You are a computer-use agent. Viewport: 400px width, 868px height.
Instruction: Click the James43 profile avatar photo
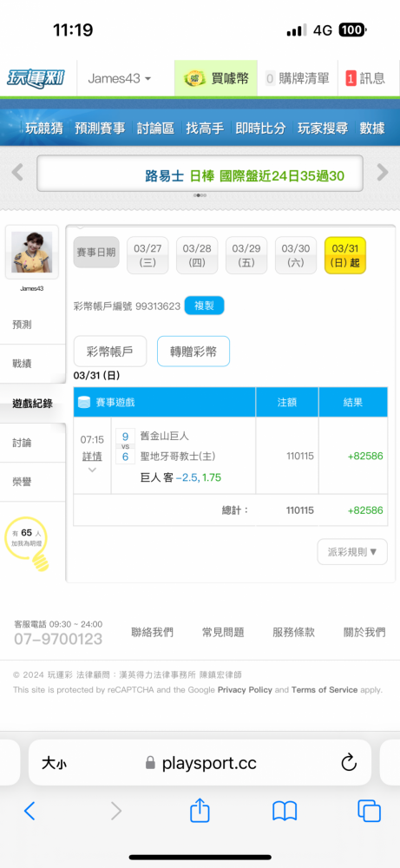click(x=32, y=252)
